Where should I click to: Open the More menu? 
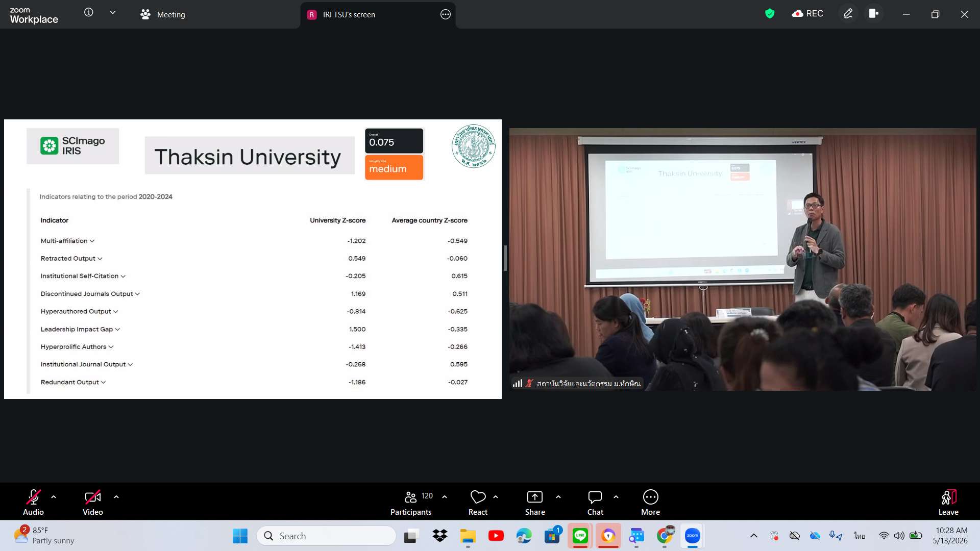(x=650, y=502)
